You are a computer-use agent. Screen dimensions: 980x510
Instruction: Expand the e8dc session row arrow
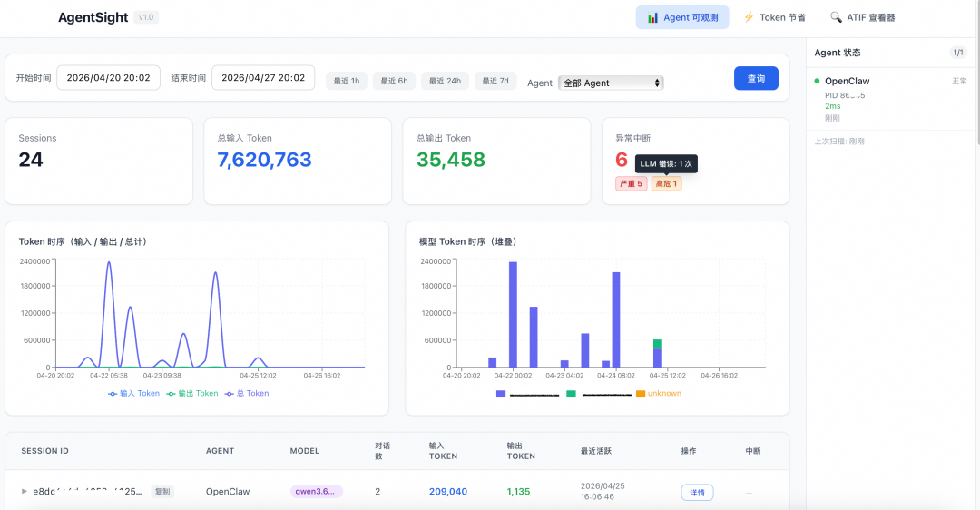click(24, 491)
